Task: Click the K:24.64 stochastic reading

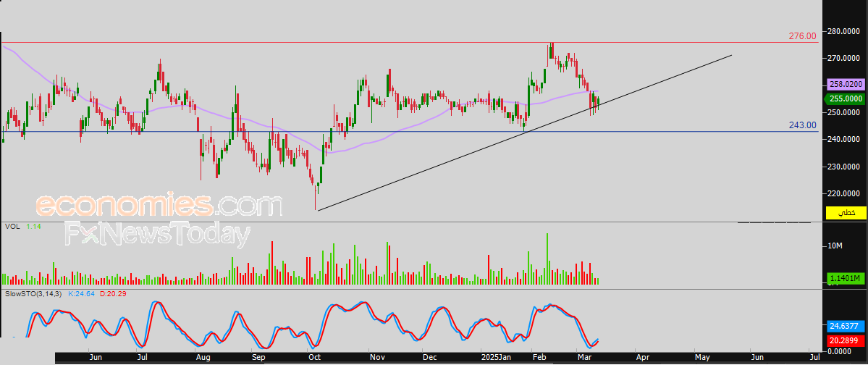Action: coord(81,293)
